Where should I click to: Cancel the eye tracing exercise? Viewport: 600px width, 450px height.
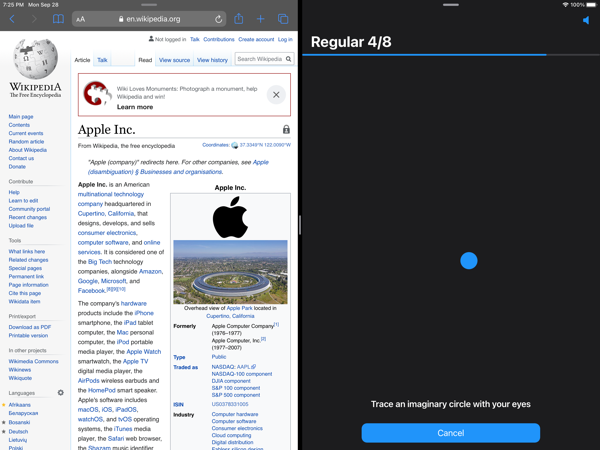click(x=451, y=433)
